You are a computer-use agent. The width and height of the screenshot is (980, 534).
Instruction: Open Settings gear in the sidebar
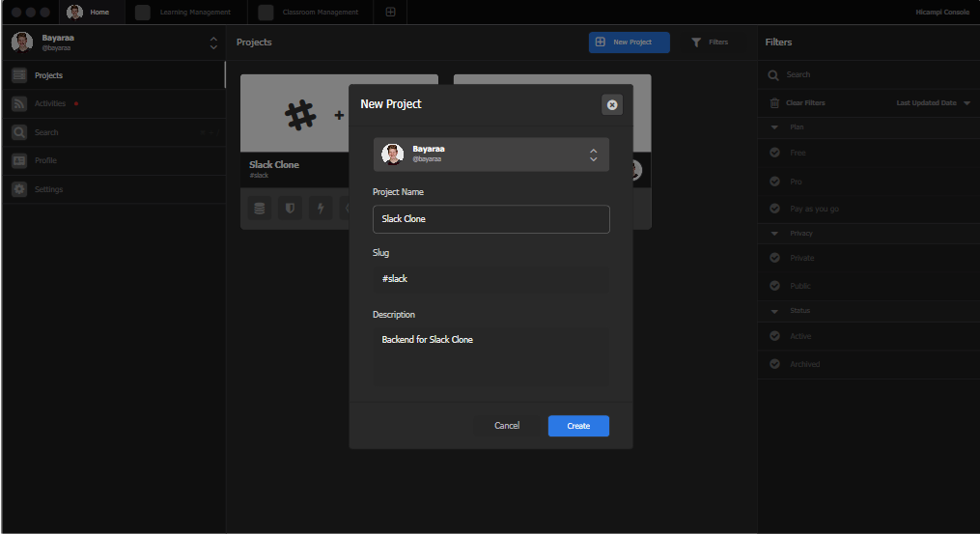19,189
